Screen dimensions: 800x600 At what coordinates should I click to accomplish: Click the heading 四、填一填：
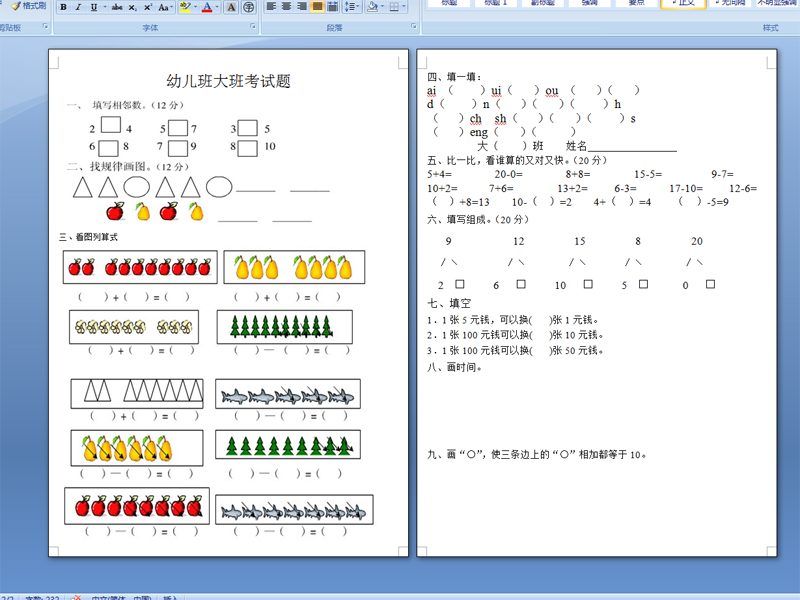(455, 77)
